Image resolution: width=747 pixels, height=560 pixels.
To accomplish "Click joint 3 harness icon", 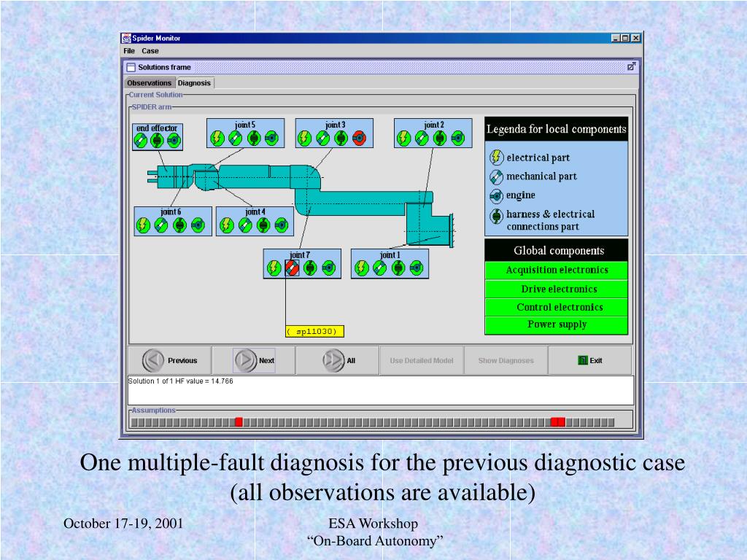I will click(341, 138).
